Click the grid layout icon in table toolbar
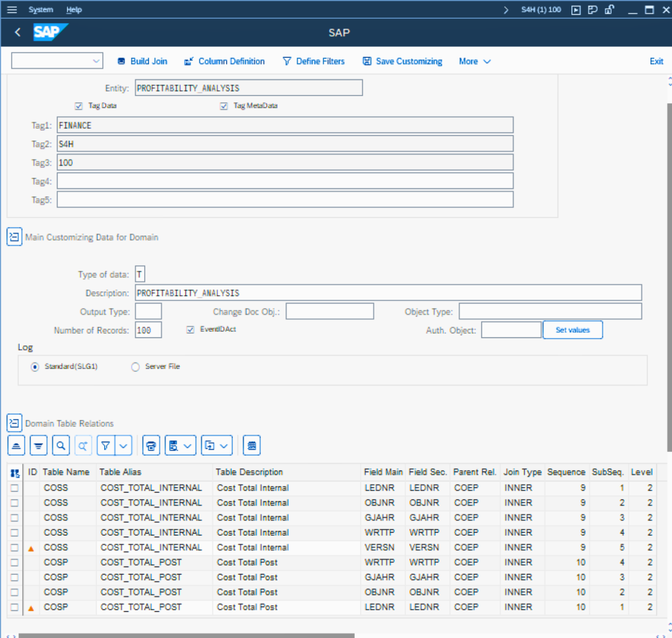Screen dimensions: 672x638 point(251,446)
